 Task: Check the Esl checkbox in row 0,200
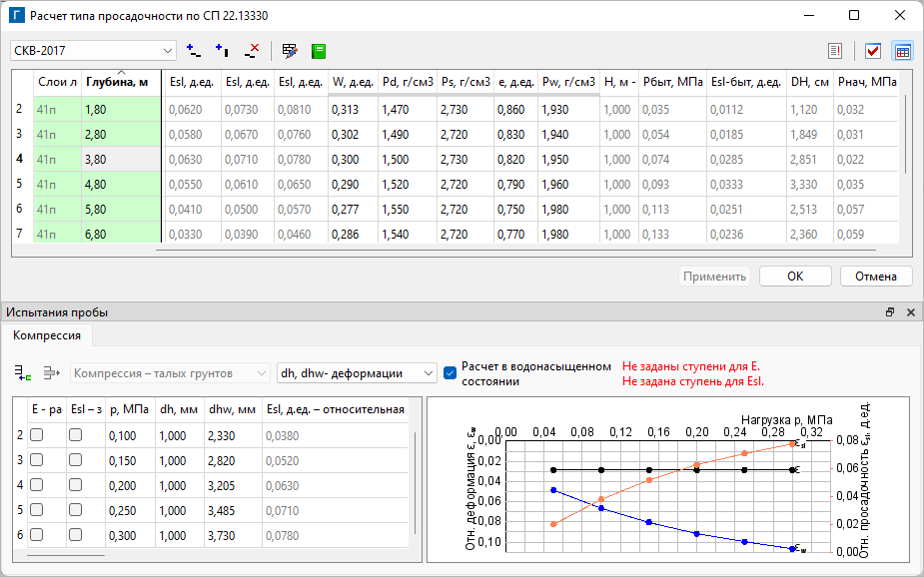(76, 484)
